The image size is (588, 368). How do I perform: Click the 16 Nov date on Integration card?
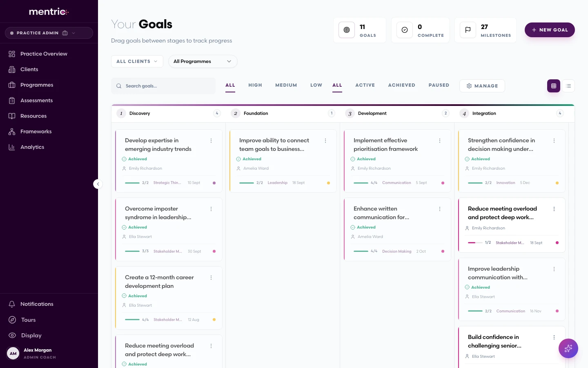[536, 311]
